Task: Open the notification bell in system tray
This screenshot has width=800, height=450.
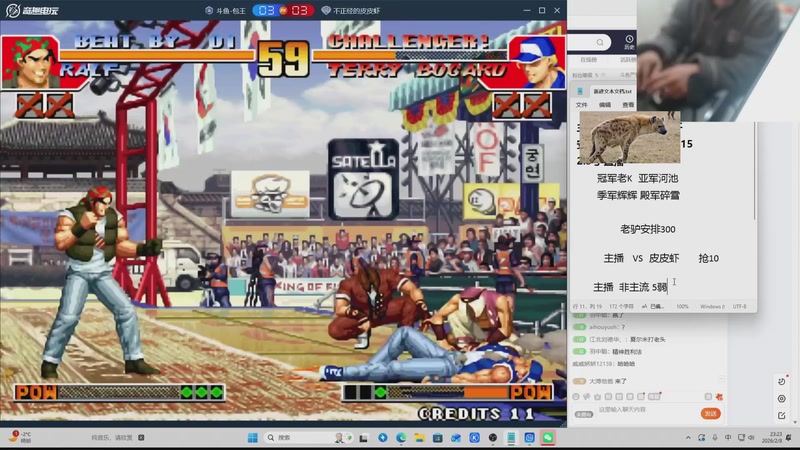Action: click(789, 438)
